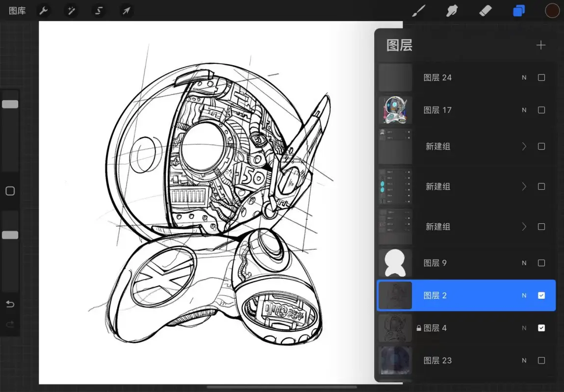Select 新建组 label directly below 图层 17
Image resolution: width=564 pixels, height=392 pixels.
438,147
